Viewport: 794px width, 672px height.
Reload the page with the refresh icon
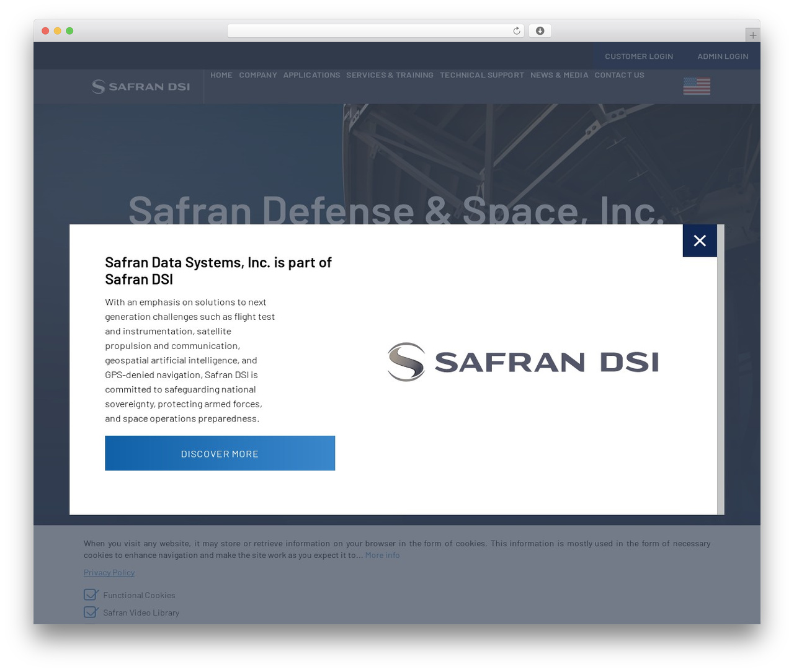click(516, 31)
